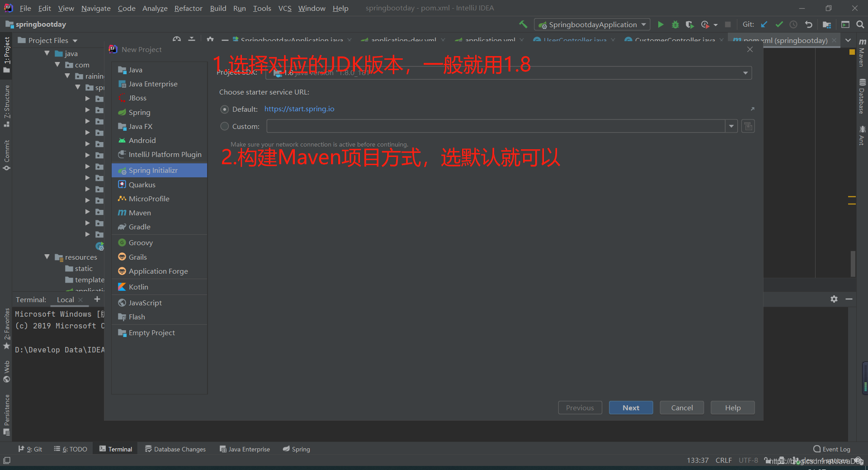This screenshot has height=470, width=868.
Task: Click the Cancel button
Action: (x=682, y=408)
